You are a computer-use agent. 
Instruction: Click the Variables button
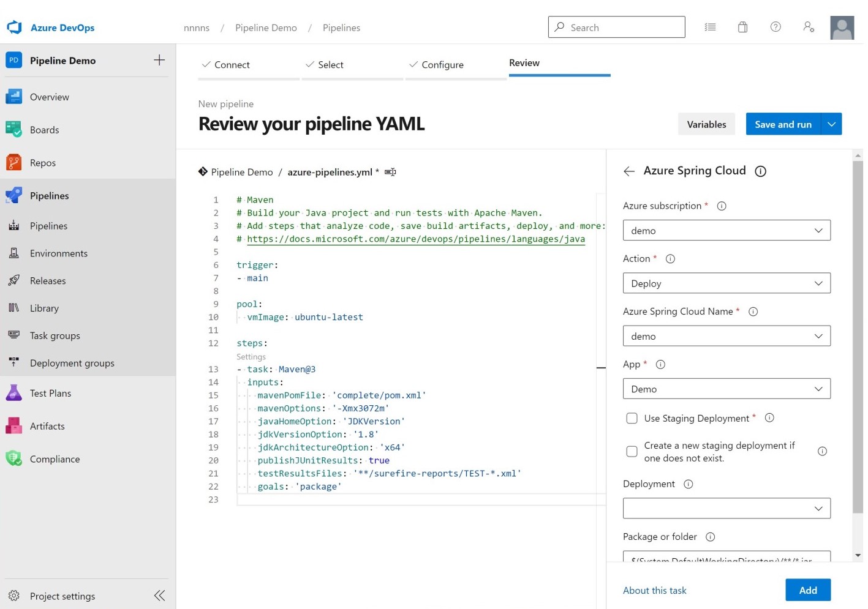click(706, 124)
